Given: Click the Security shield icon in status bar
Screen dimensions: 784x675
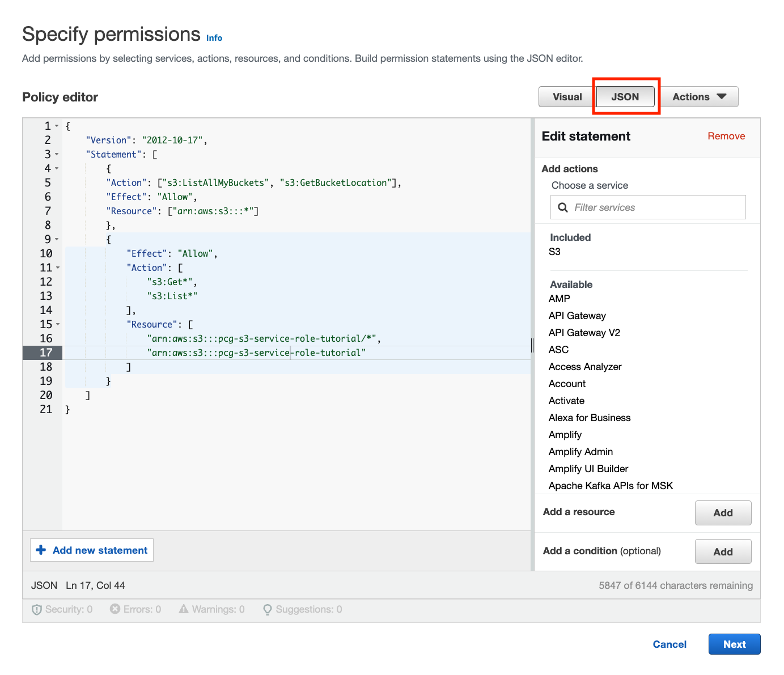Looking at the screenshot, I should (37, 609).
